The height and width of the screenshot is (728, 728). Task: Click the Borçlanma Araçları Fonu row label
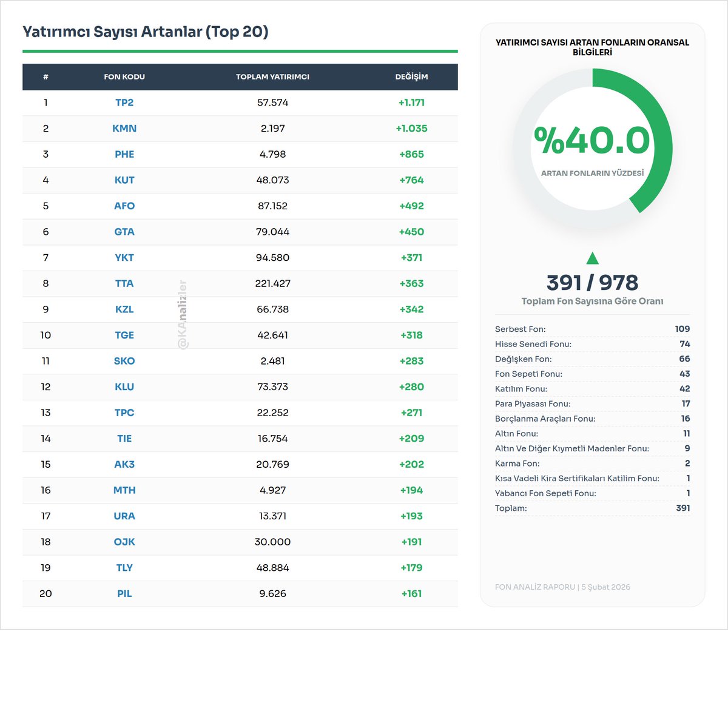click(x=545, y=419)
